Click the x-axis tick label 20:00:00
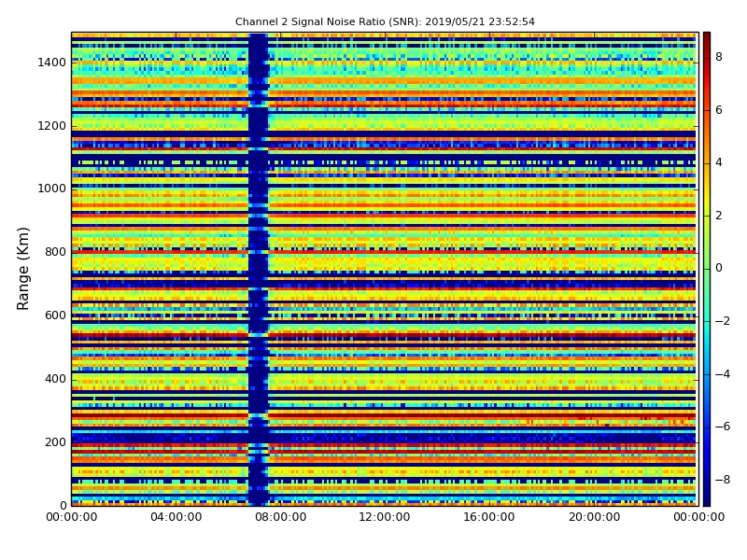 (594, 517)
